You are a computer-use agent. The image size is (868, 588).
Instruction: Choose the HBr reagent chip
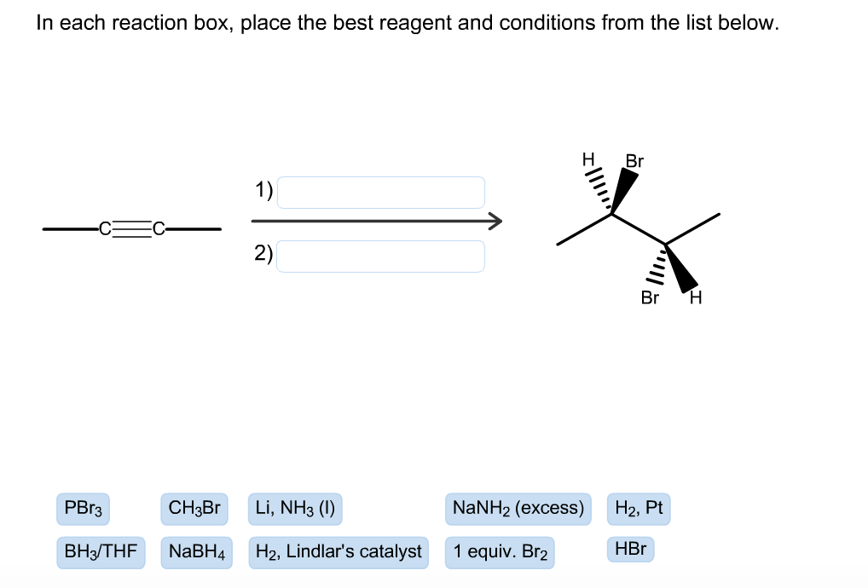631,549
